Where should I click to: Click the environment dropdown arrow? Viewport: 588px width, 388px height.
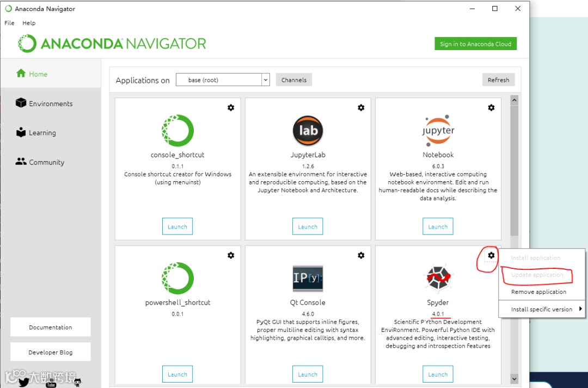(266, 79)
